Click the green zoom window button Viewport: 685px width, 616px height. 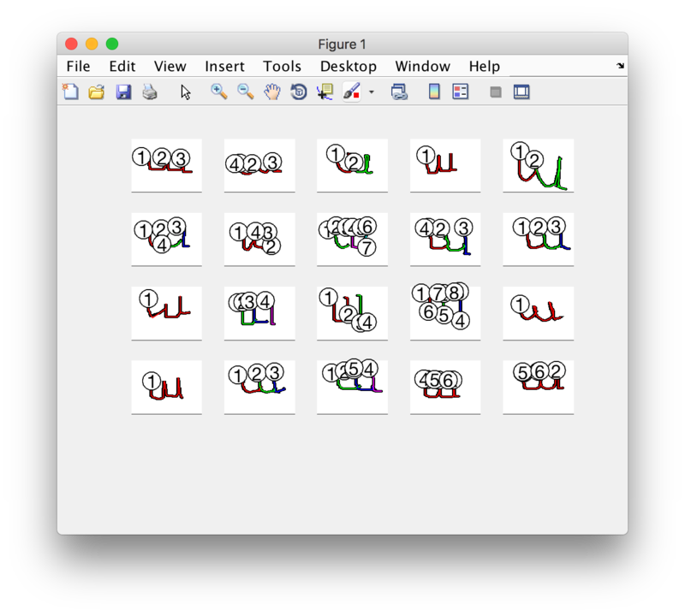[112, 44]
